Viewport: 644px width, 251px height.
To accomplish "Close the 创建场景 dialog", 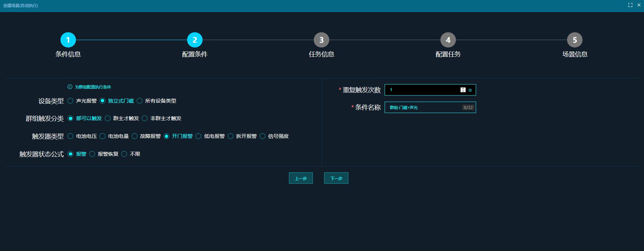I will (639, 5).
